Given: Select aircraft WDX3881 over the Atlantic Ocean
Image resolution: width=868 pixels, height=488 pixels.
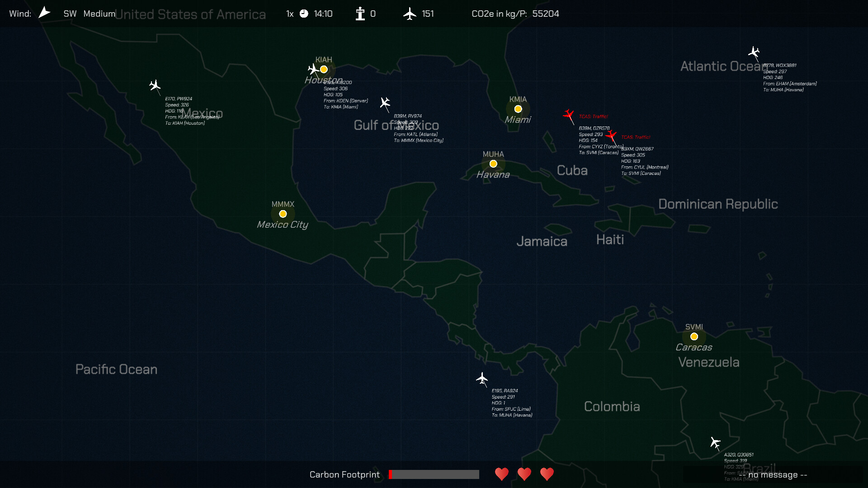Looking at the screenshot, I should click(x=754, y=52).
